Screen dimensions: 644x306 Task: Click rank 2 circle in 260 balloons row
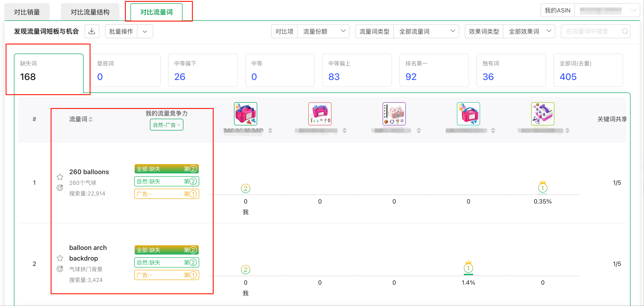point(245,188)
